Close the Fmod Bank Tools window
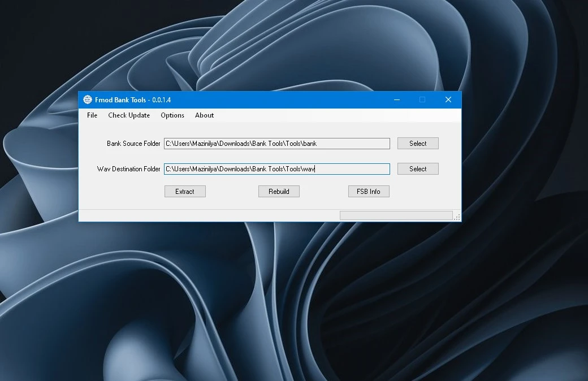 point(448,99)
